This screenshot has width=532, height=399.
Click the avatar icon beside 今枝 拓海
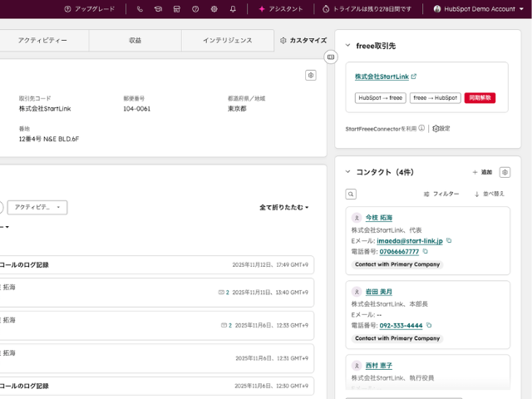tap(357, 218)
